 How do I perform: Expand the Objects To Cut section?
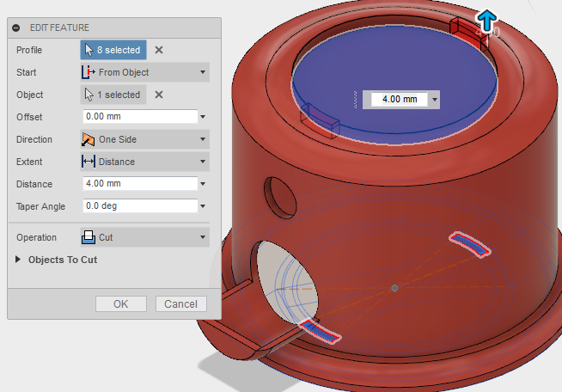[18, 260]
